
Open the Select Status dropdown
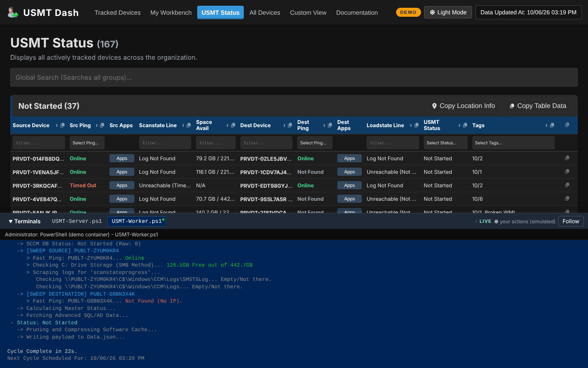(x=445, y=143)
